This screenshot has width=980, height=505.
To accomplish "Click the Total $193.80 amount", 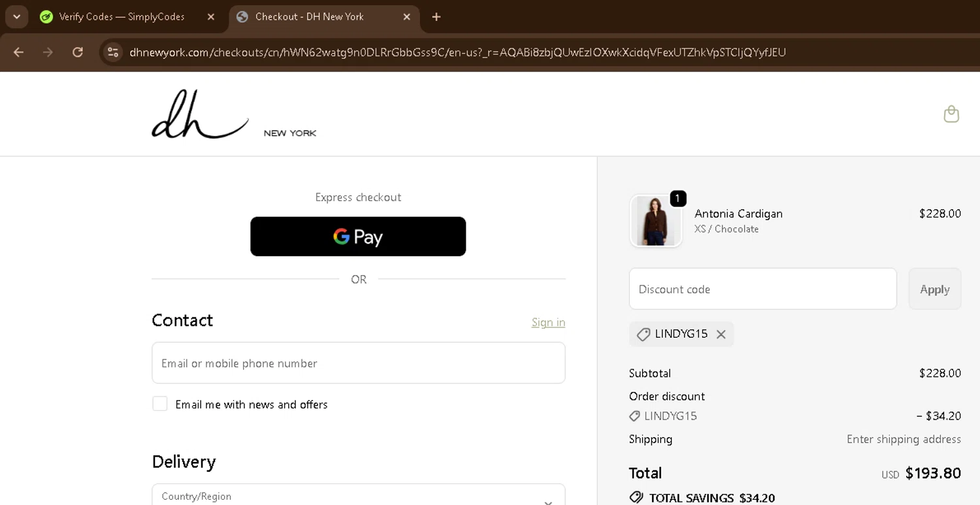I will (933, 474).
